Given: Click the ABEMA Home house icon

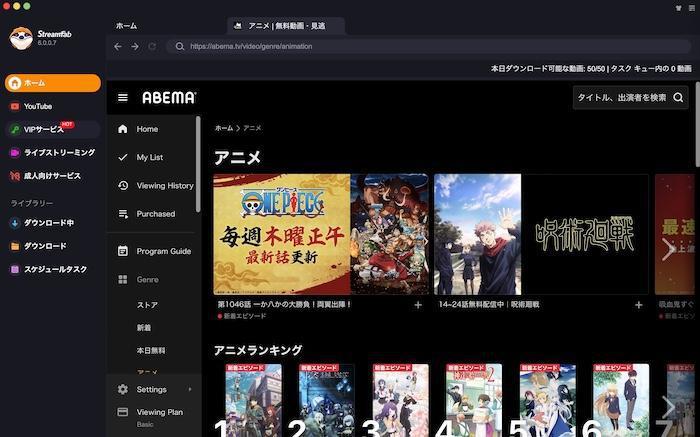Looking at the screenshot, I should pos(123,129).
